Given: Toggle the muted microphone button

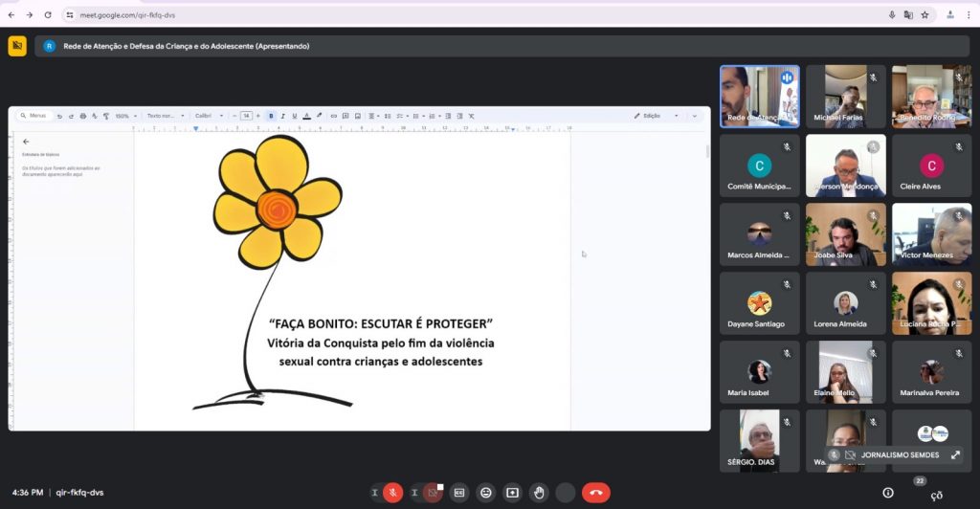Looking at the screenshot, I should coord(392,493).
